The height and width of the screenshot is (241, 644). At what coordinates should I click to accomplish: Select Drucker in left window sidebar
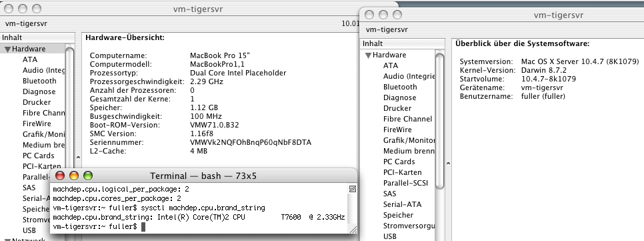pos(37,102)
